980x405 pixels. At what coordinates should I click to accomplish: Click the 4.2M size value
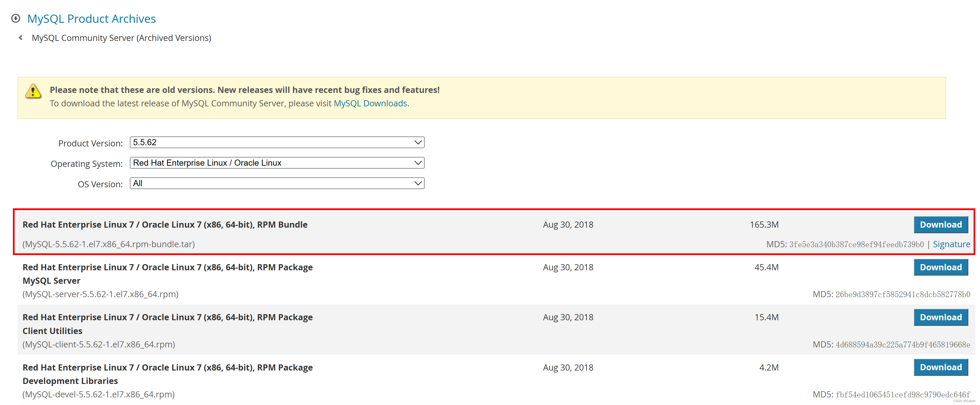click(x=769, y=367)
